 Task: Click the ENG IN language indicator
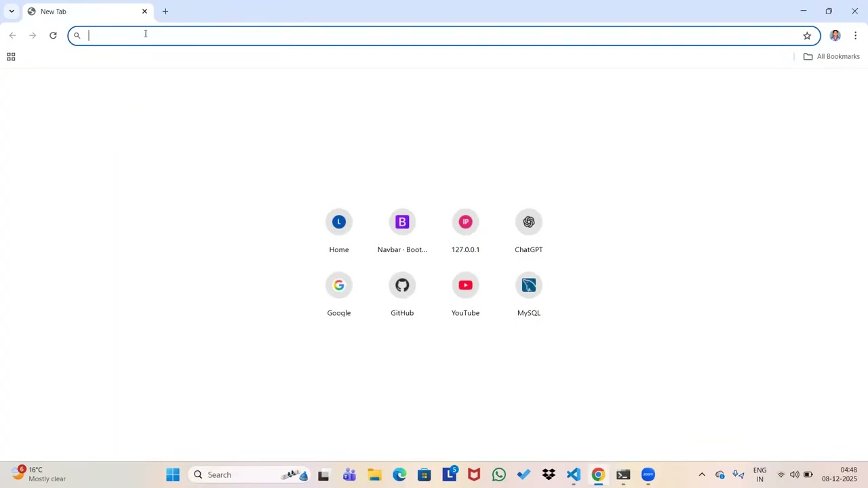(759, 475)
